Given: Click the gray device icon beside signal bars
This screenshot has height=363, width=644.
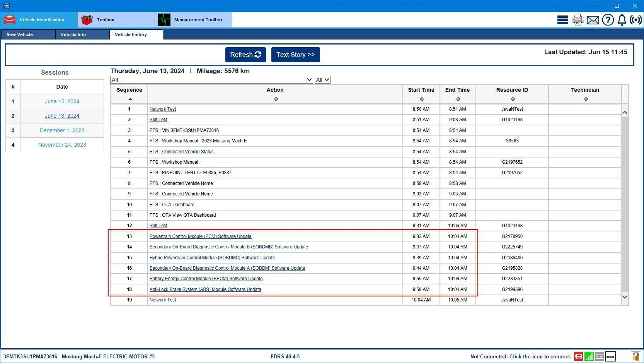Looking at the screenshot, I should (x=600, y=356).
